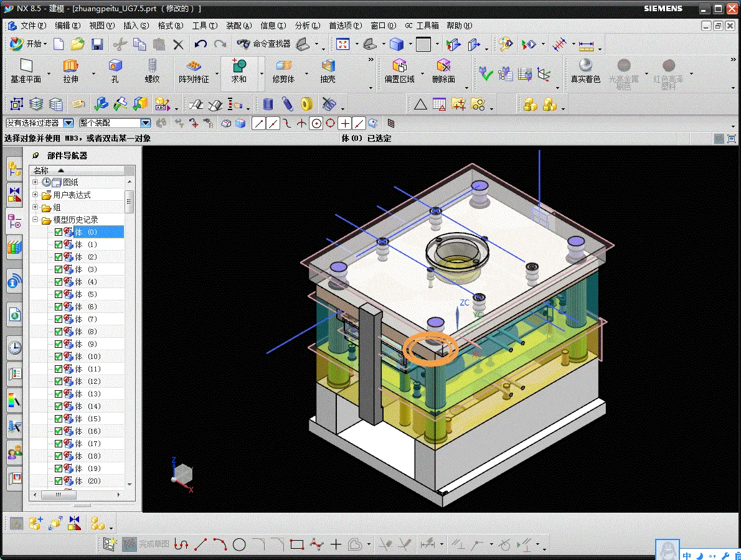The width and height of the screenshot is (741, 560).
Task: Click the undo arrow icon
Action: [201, 44]
